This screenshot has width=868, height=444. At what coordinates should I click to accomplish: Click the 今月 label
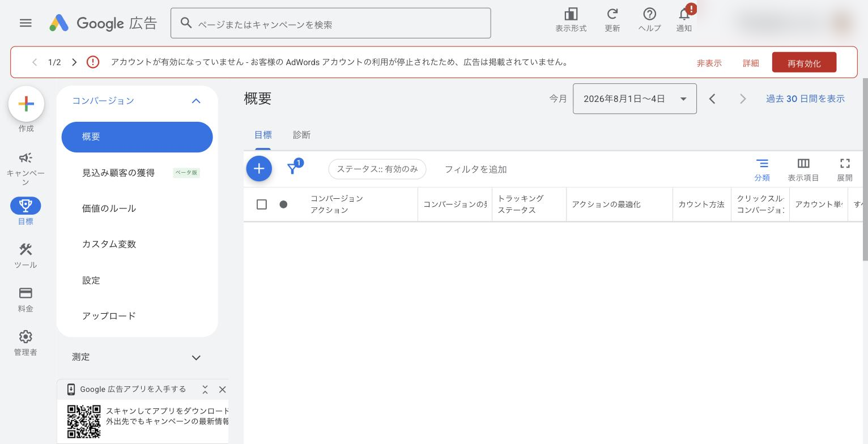click(x=558, y=99)
